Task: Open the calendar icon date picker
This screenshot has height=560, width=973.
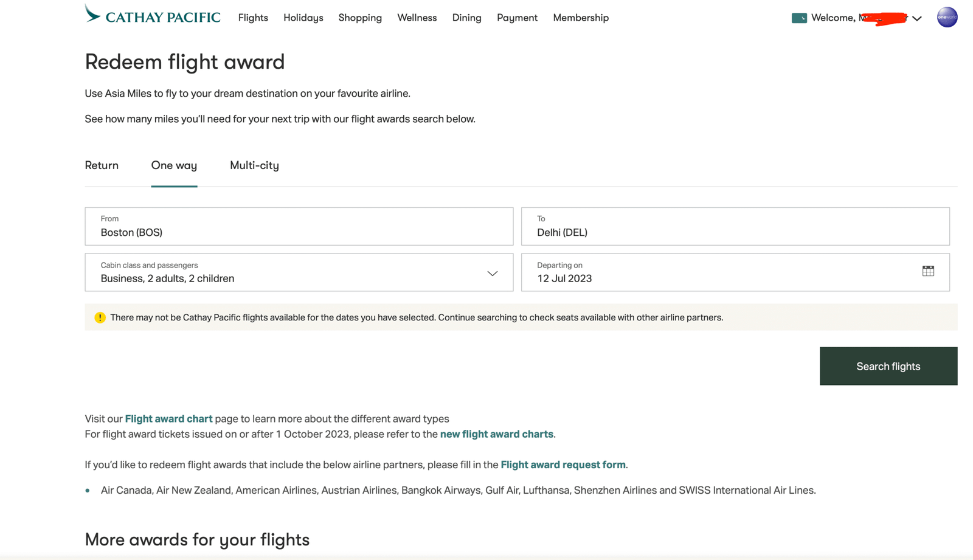Action: click(928, 271)
